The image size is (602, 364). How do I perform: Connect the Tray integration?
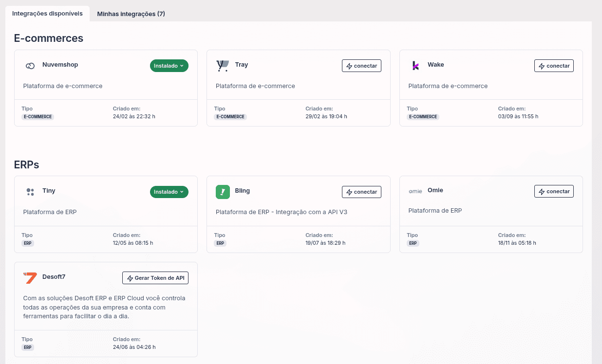click(x=361, y=66)
